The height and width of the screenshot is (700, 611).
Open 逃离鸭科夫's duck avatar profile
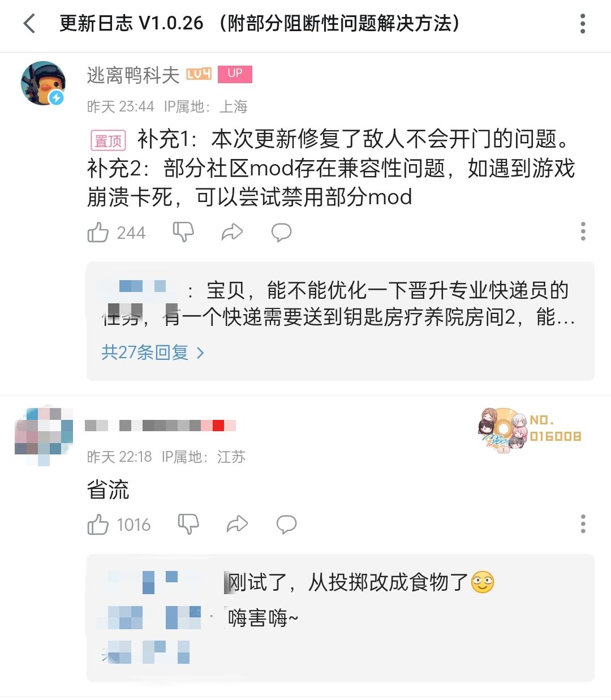pos(43,83)
